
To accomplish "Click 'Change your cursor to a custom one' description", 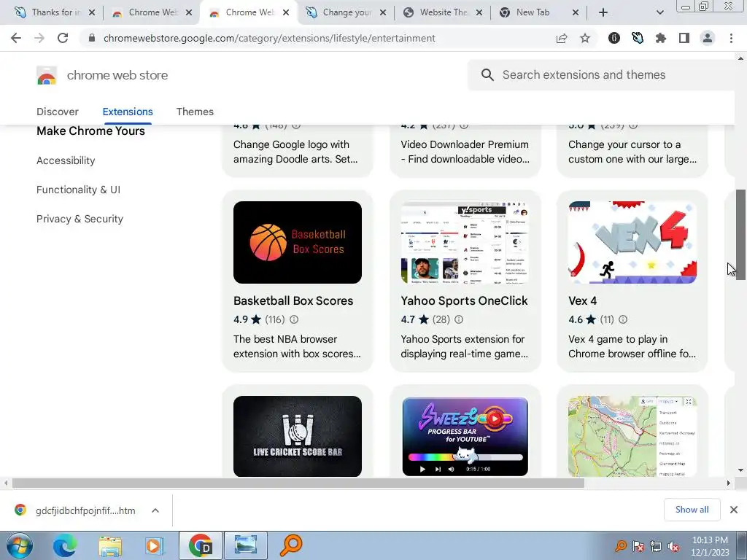I will (x=632, y=152).
